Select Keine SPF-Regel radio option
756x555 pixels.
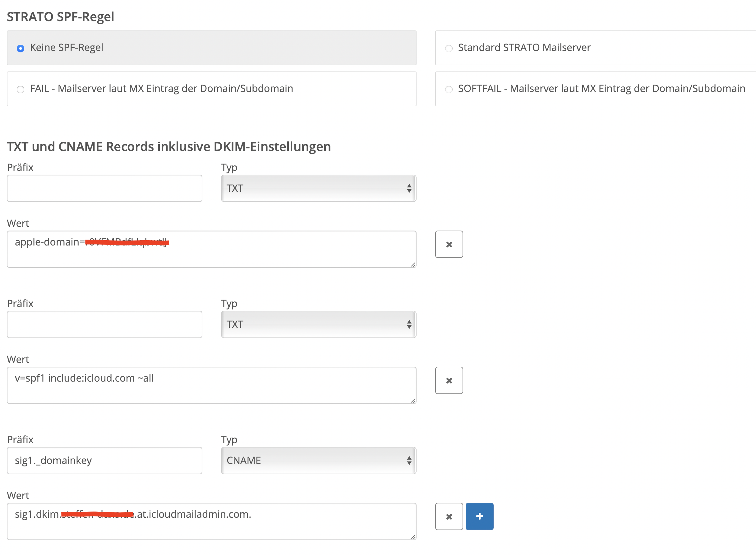[21, 48]
